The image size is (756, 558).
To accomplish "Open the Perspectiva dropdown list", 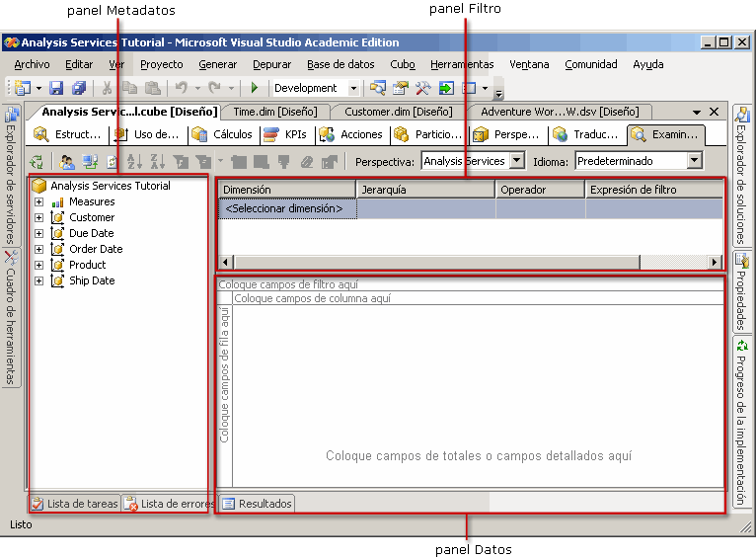I will point(516,161).
